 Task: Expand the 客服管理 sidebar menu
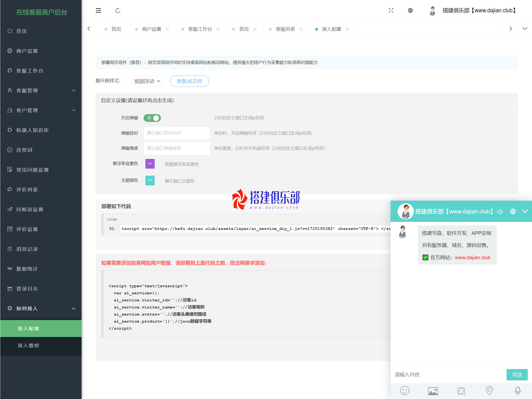tap(41, 91)
